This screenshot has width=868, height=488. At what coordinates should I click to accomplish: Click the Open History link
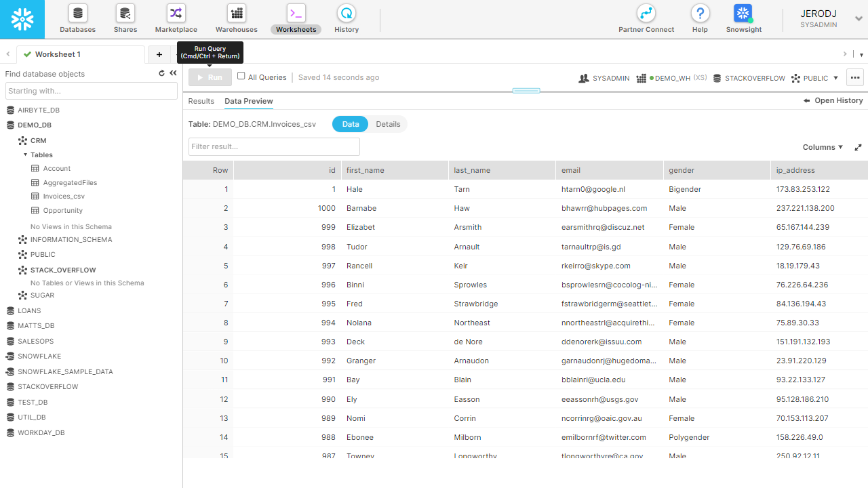(x=833, y=100)
